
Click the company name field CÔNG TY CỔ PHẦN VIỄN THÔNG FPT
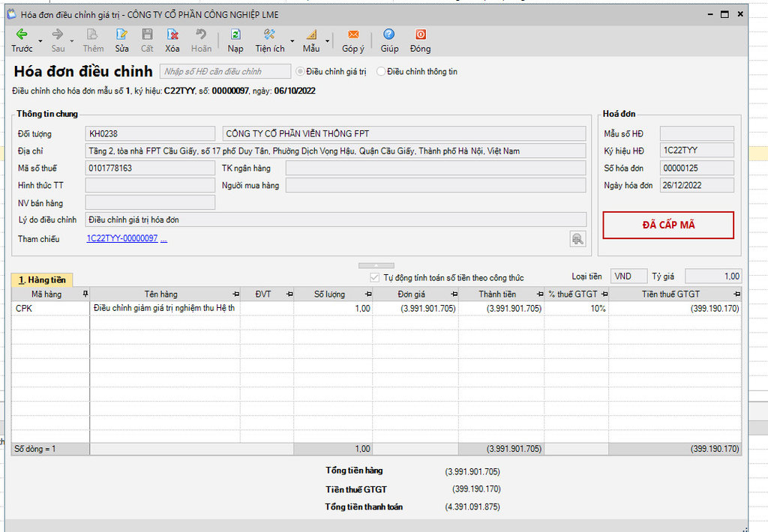[404, 133]
